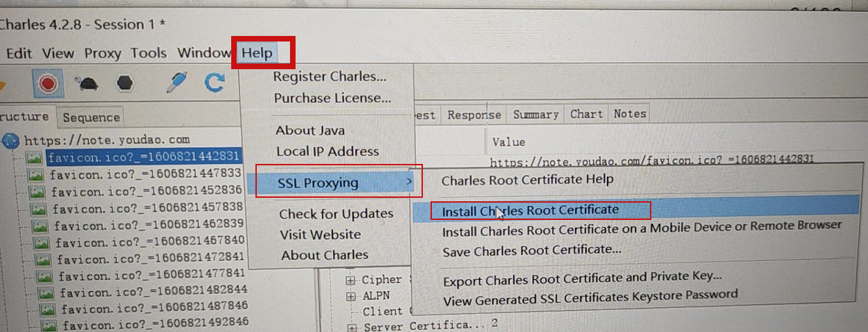Select row favicon.ico?_=1606821492846
This screenshot has height=332, width=868.
[x=156, y=324]
